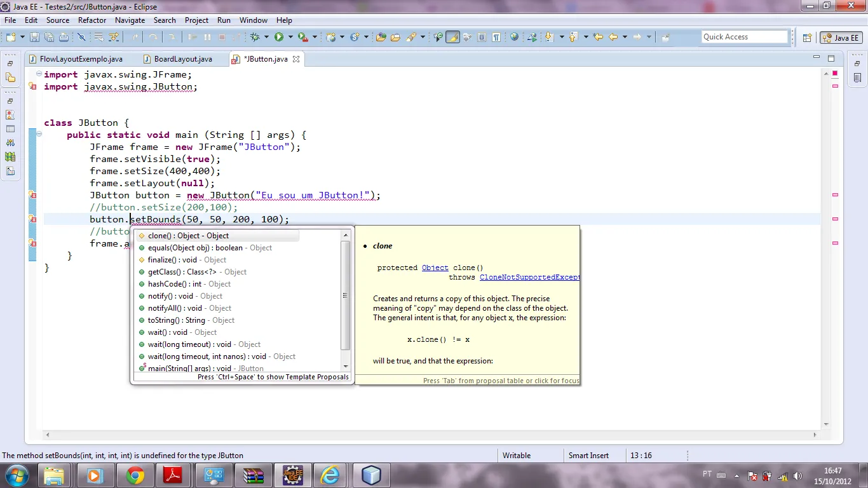Viewport: 868px width, 488px height.
Task: Click the CloneNotSupportedException link in Javadoc
Action: coord(529,277)
